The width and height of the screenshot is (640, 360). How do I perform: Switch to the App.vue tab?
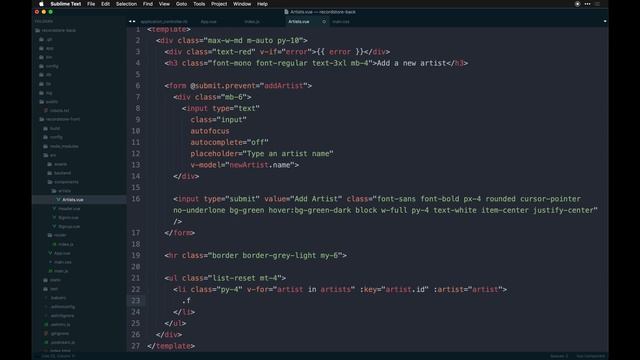209,22
